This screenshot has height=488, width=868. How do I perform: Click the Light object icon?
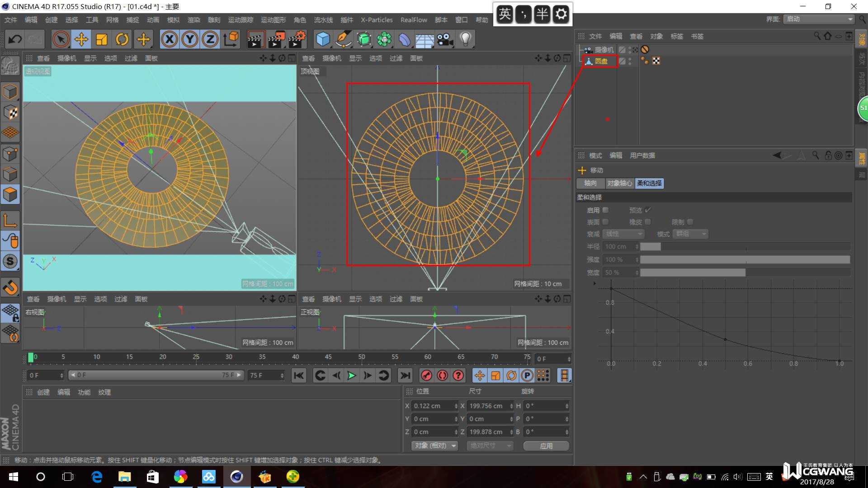pyautogui.click(x=466, y=39)
